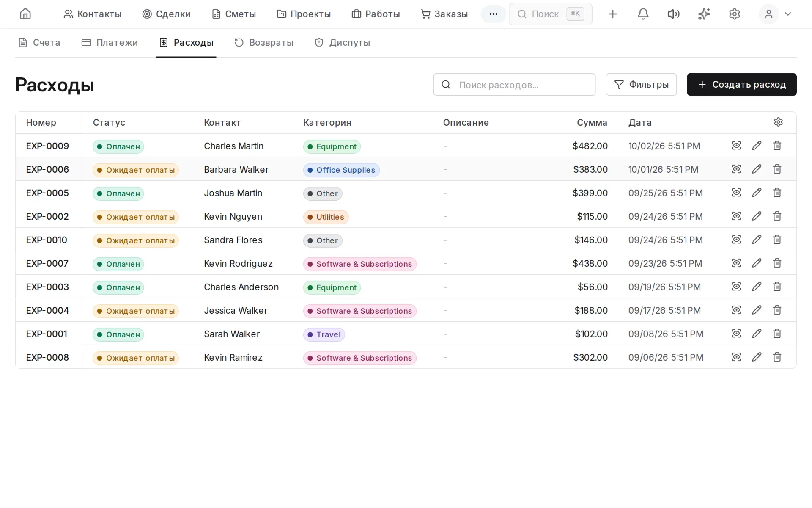Image resolution: width=812 pixels, height=508 pixels.
Task: Edit expense EXP-0003 with pencil icon
Action: click(757, 287)
